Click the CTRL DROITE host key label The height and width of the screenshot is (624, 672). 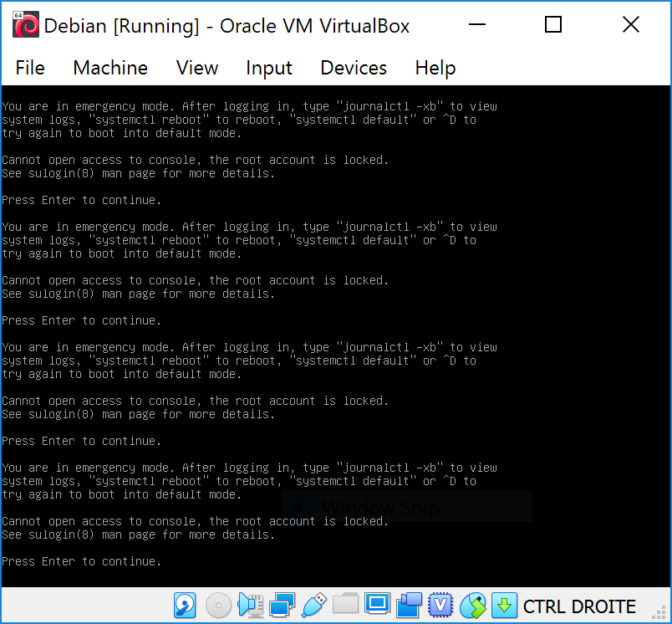[579, 606]
